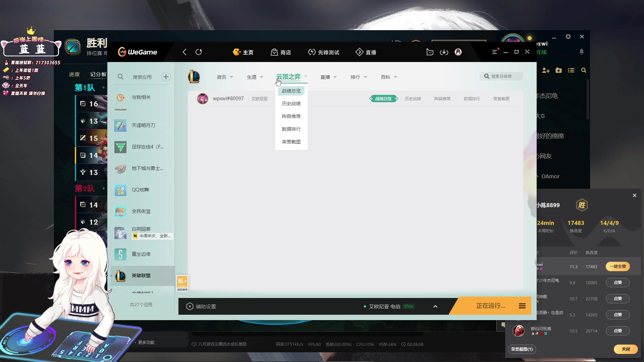Image resolution: width=644 pixels, height=362 pixels.
Task: Click the QQ炫舞 app icon
Action: click(120, 190)
